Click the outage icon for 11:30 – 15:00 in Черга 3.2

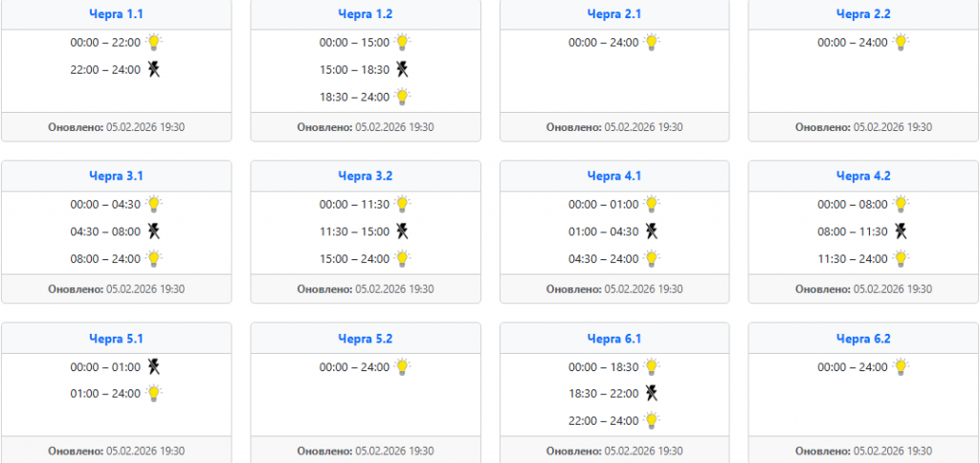(403, 231)
